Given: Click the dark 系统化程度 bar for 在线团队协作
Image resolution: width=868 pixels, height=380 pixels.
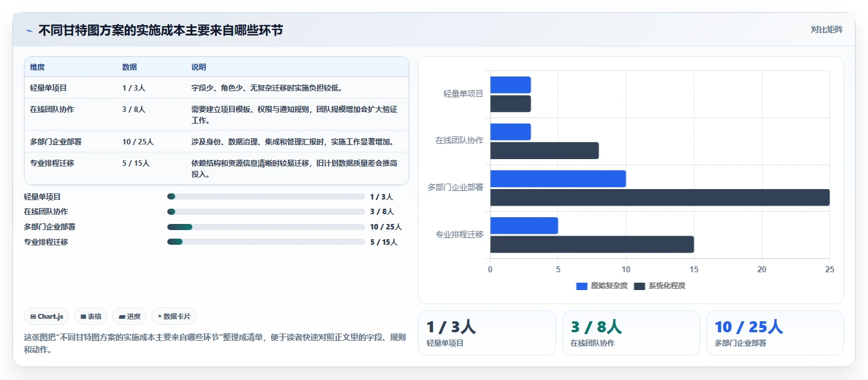Looking at the screenshot, I should coord(545,151).
